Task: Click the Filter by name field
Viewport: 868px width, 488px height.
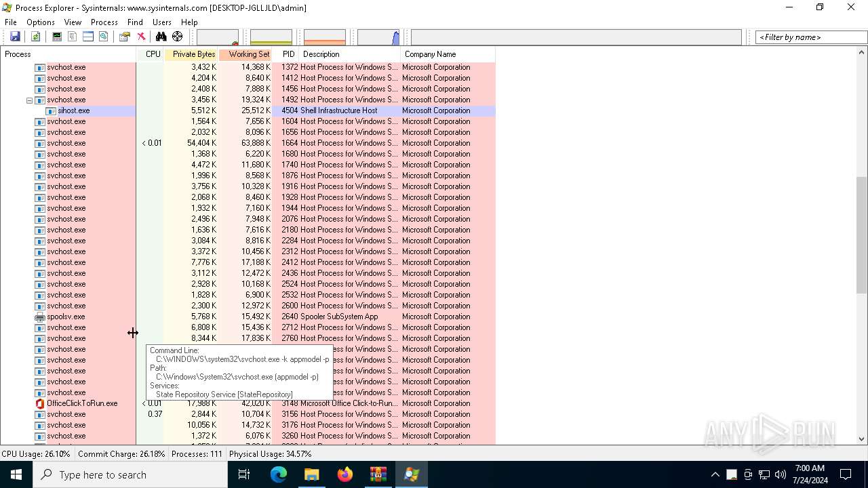Action: tap(811, 37)
